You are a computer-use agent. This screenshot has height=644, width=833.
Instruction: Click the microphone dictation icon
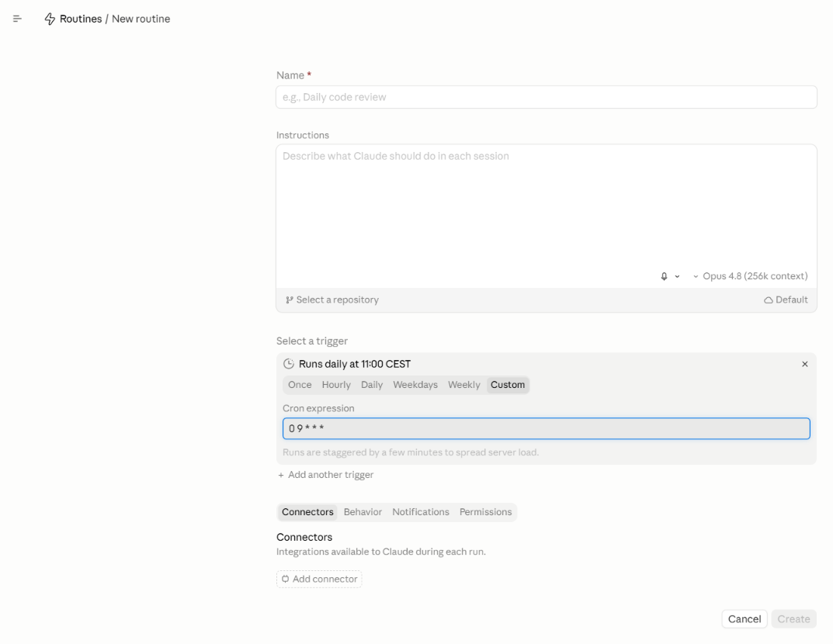(x=664, y=276)
